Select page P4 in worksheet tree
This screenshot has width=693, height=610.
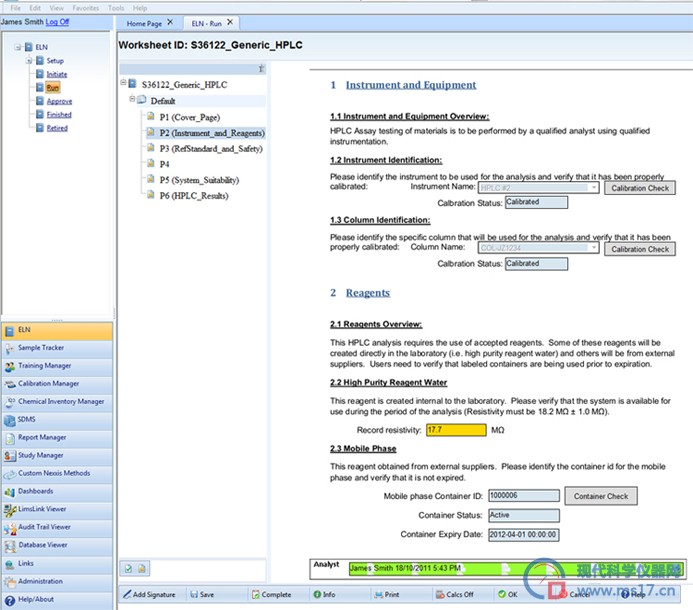point(164,164)
